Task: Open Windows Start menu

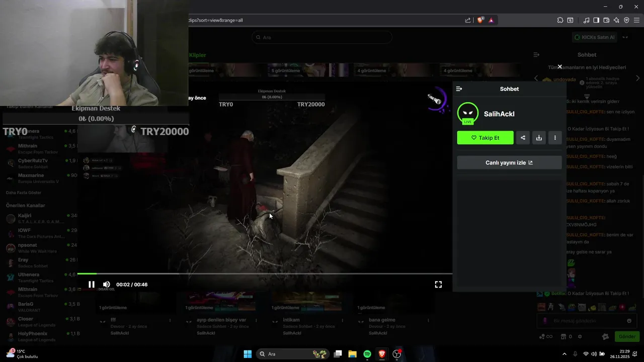Action: point(248,354)
